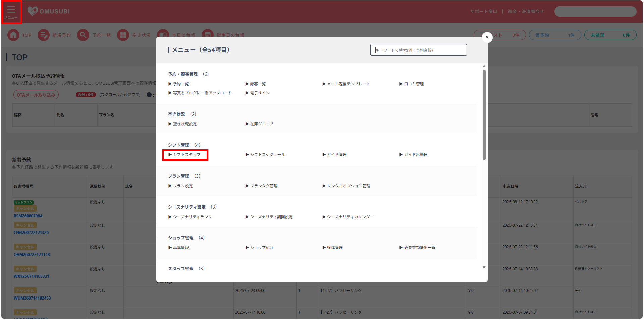This screenshot has width=644, height=320.
Task: Click the 仮予約 1件 status pill
Action: (555, 35)
